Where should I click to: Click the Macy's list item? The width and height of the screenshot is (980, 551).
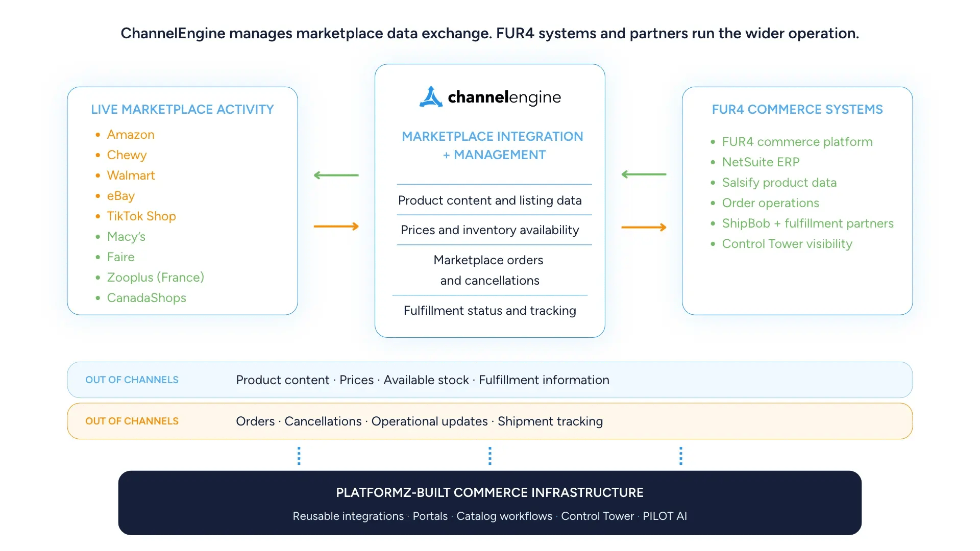[126, 237]
